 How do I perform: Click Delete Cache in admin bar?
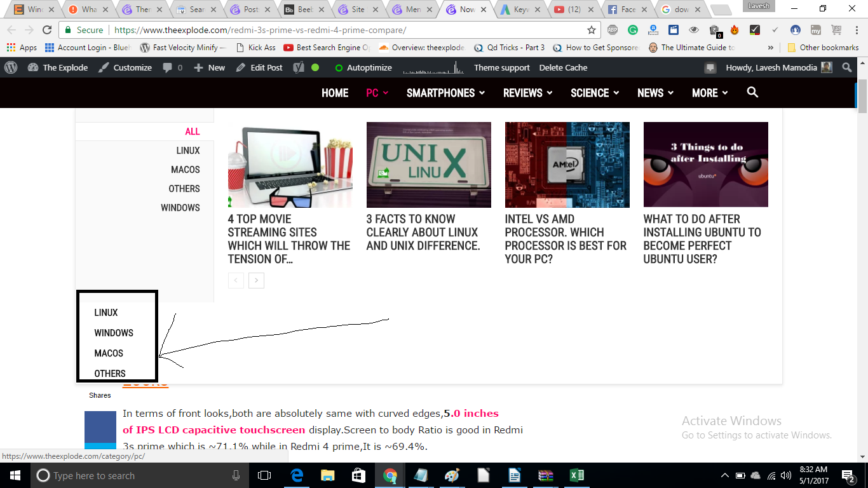(x=563, y=67)
